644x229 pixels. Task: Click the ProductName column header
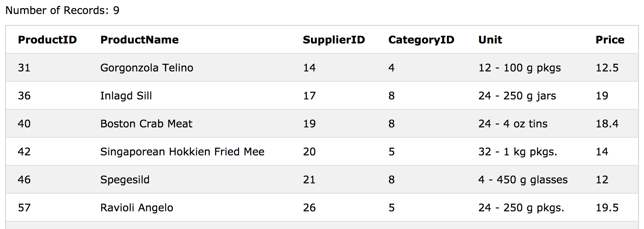[139, 40]
